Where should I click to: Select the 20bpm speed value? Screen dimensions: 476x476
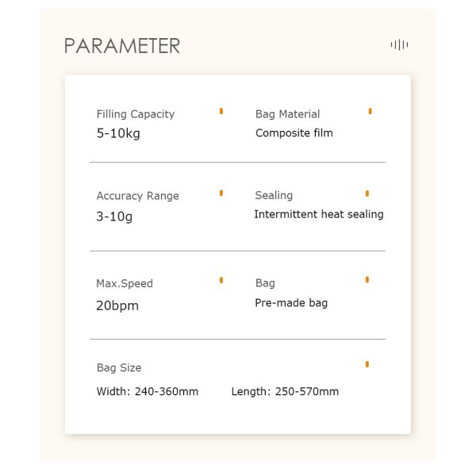pyautogui.click(x=117, y=305)
